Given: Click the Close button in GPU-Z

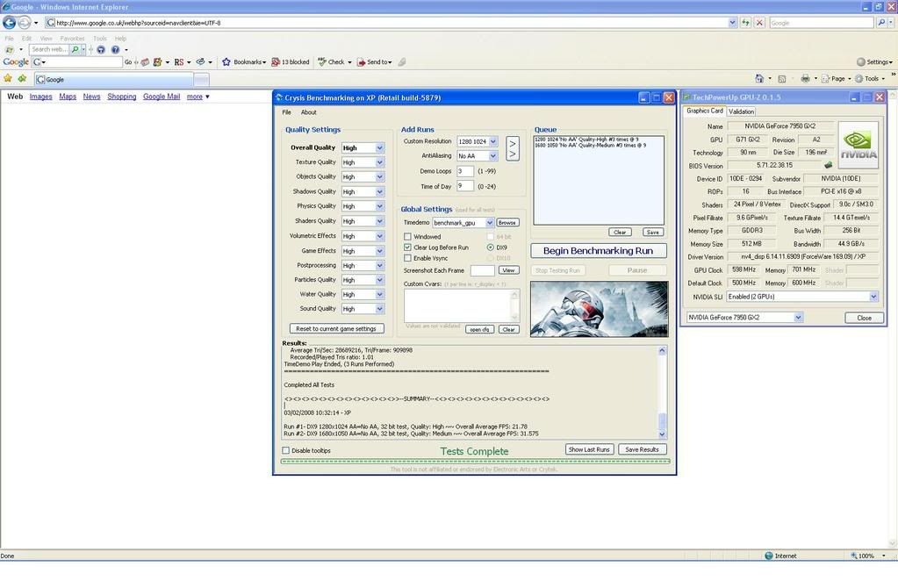Looking at the screenshot, I should (x=865, y=318).
